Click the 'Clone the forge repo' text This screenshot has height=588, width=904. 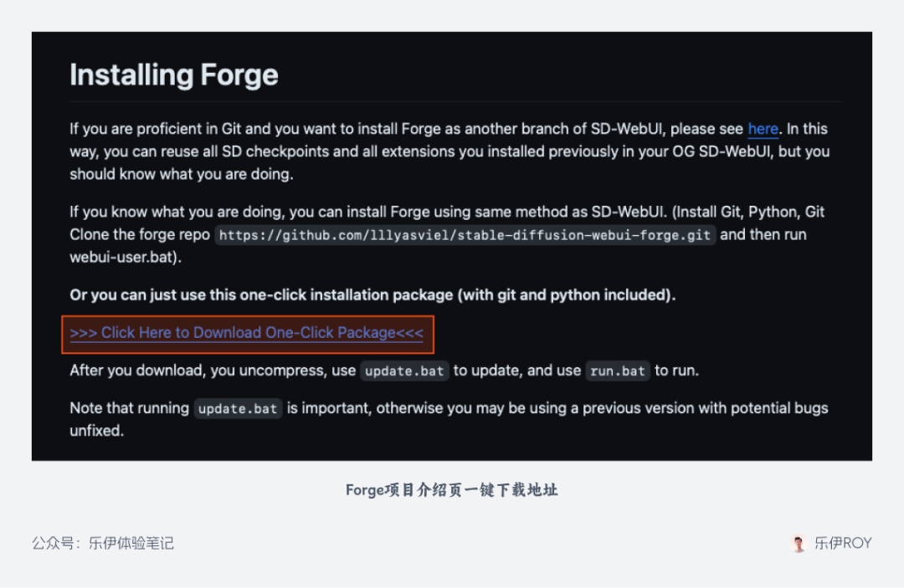point(140,235)
